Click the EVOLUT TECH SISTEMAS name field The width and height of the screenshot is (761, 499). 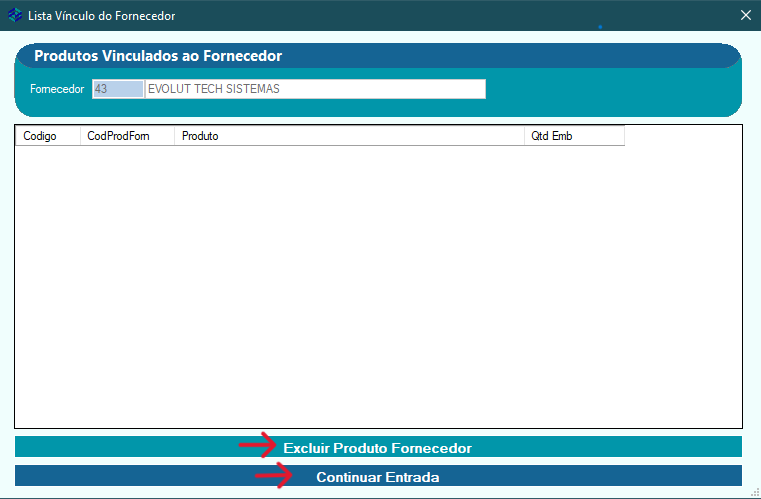pos(315,89)
